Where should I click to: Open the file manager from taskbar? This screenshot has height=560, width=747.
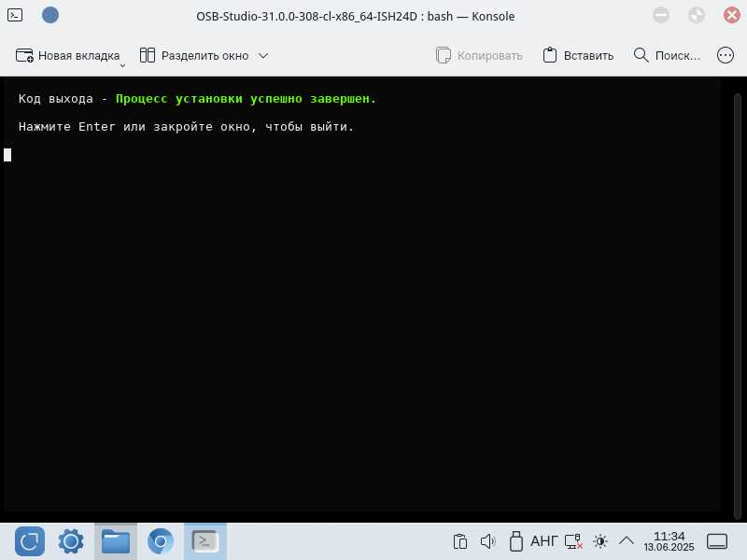click(115, 541)
